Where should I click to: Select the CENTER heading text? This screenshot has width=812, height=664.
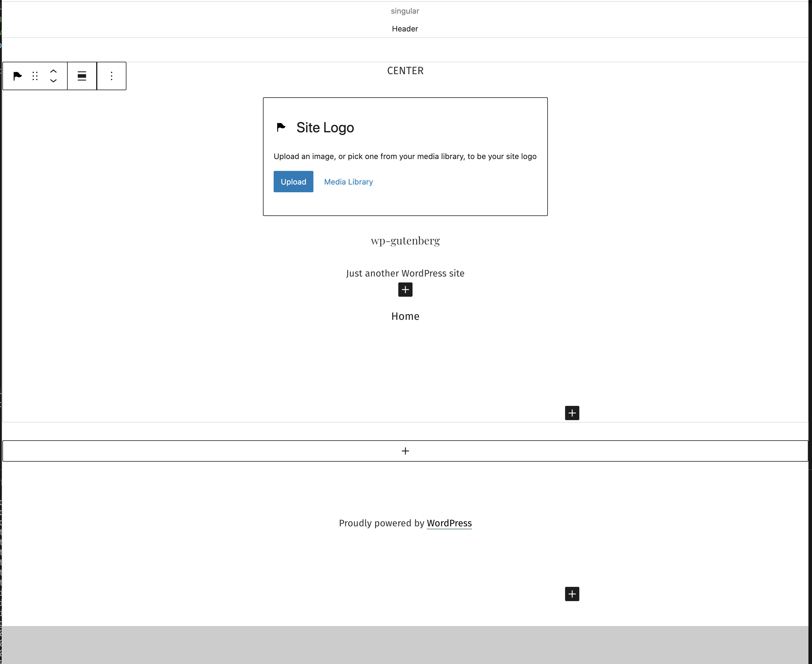click(405, 71)
